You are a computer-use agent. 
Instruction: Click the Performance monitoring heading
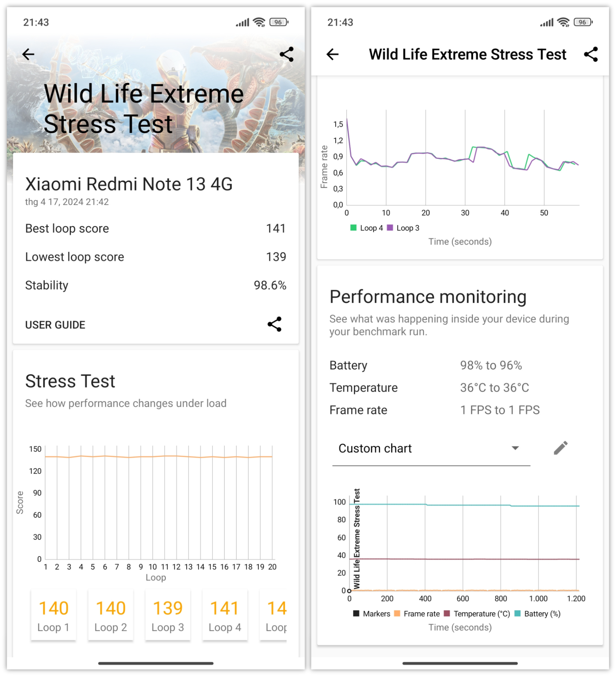pyautogui.click(x=428, y=297)
